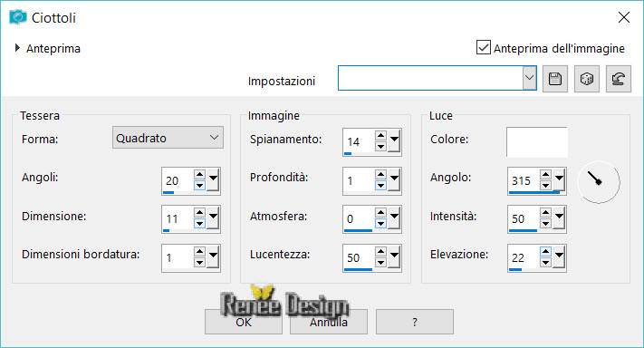Open the Intensità slider popup arrow
The width and height of the screenshot is (644, 348).
tap(559, 218)
